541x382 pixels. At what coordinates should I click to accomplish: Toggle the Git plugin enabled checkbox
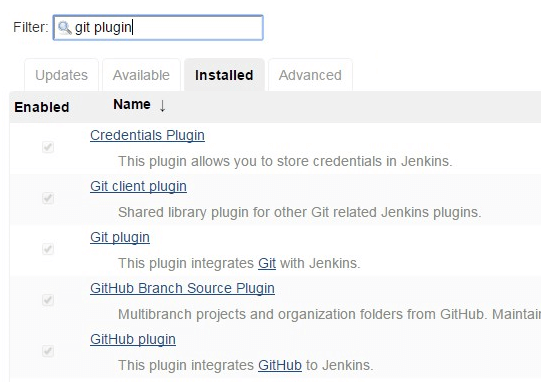pyautogui.click(x=48, y=249)
